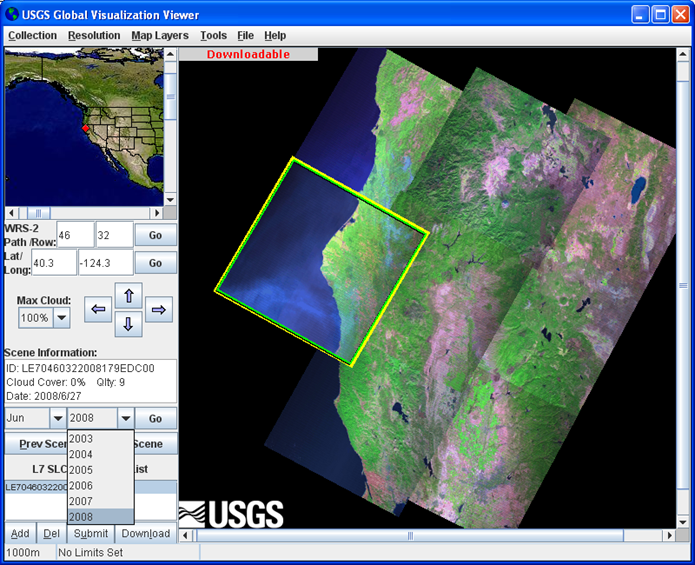
Task: Click the Submit button
Action: [x=91, y=533]
